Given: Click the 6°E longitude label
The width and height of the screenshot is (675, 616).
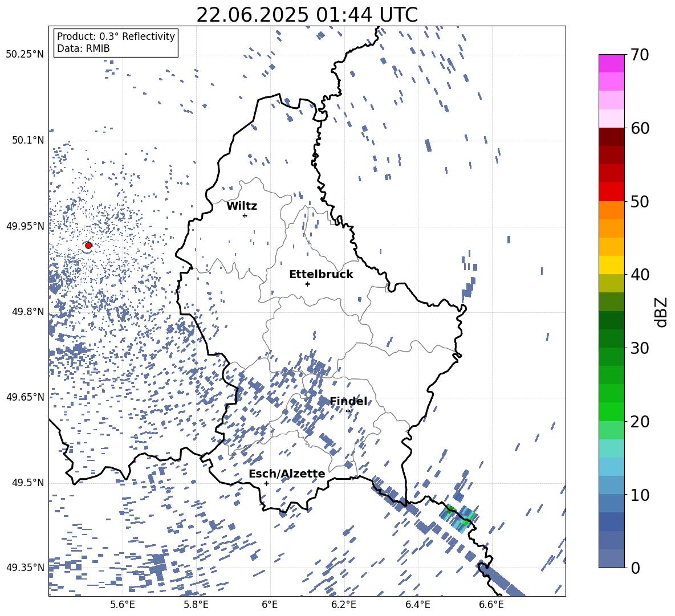Looking at the screenshot, I should coord(270,605).
